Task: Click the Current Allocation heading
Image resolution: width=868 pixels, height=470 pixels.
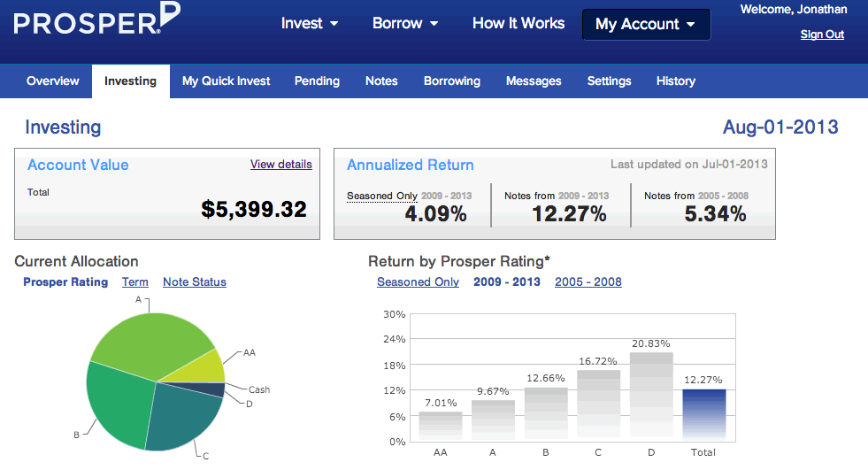Action: (x=76, y=261)
